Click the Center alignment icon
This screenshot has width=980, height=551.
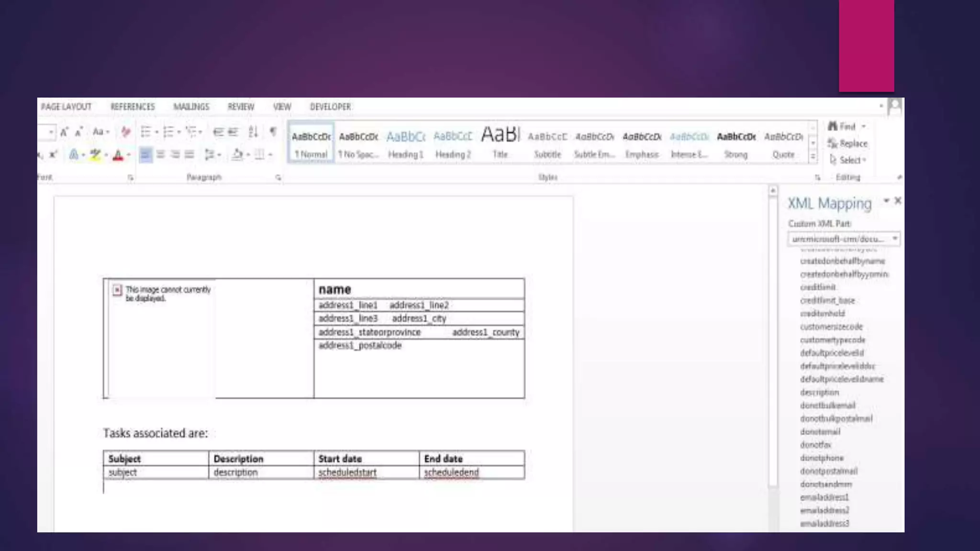[160, 154]
